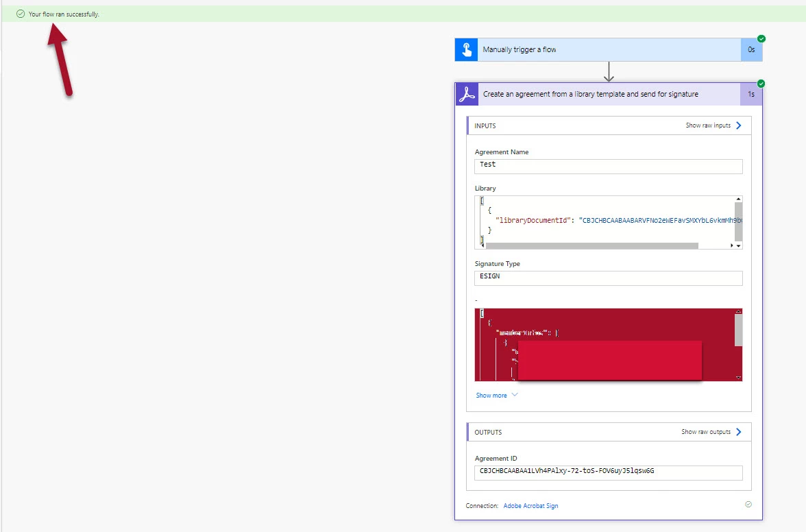The height and width of the screenshot is (532, 806).
Task: Click the Show raw inputs arrow
Action: click(x=739, y=125)
